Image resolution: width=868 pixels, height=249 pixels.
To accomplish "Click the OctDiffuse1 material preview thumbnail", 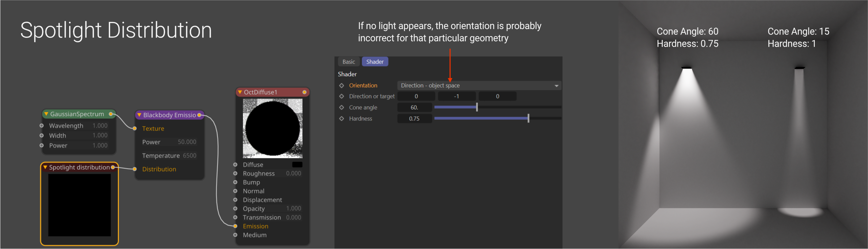I will (x=272, y=129).
